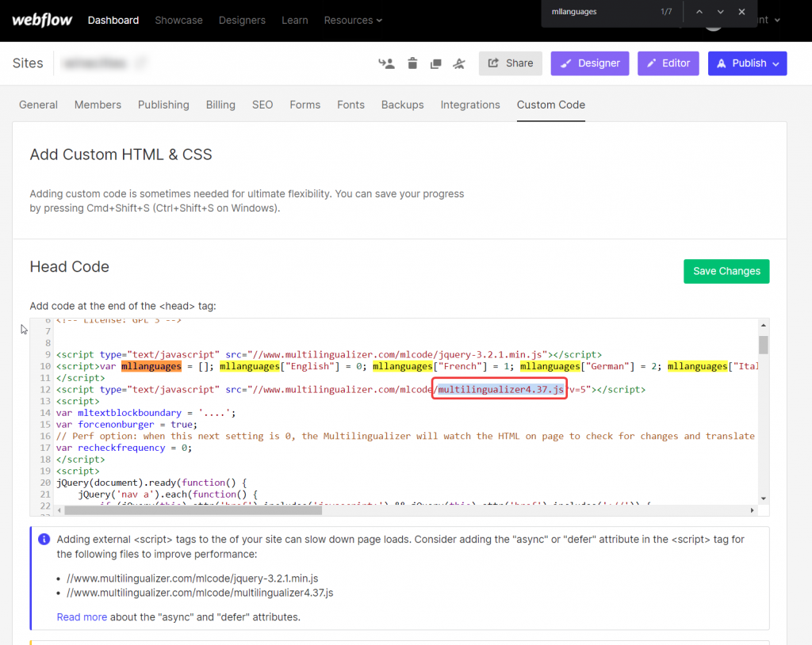Open Designers in top navigation

[242, 20]
